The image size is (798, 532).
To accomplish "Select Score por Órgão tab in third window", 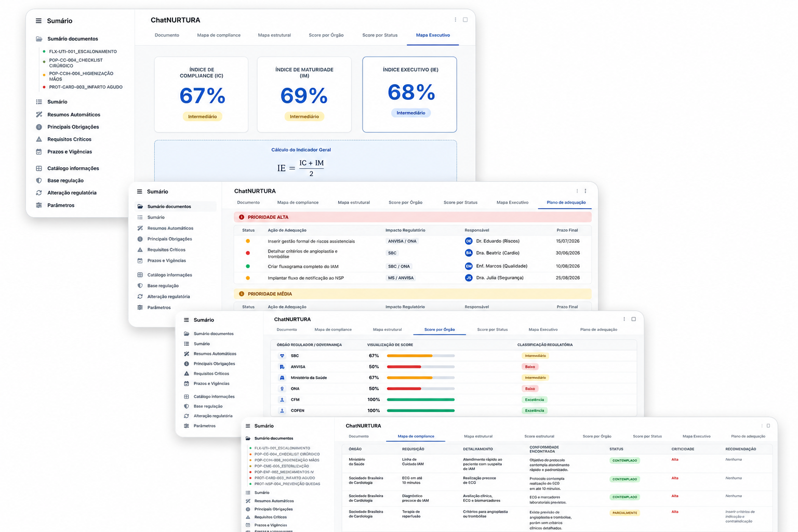I will click(x=440, y=329).
